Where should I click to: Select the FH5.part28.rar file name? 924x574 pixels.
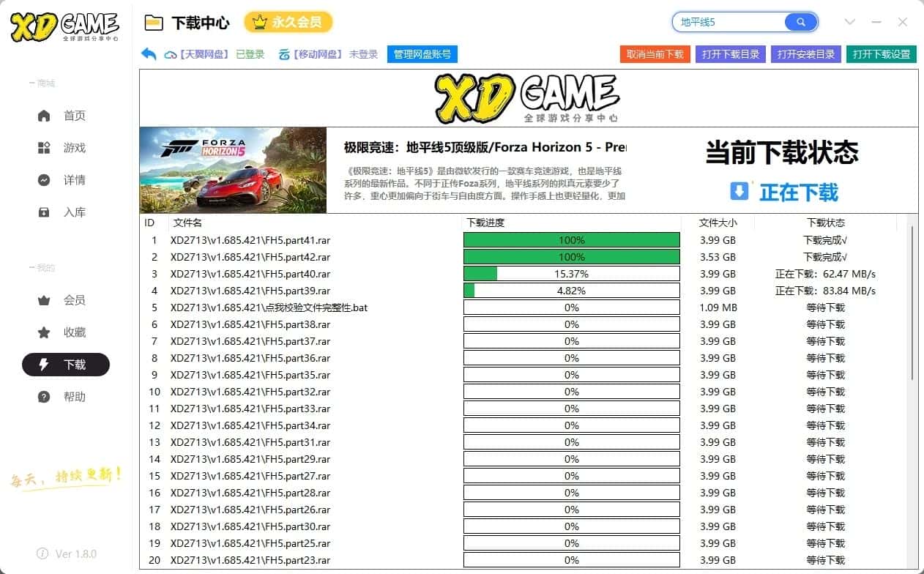(x=250, y=493)
